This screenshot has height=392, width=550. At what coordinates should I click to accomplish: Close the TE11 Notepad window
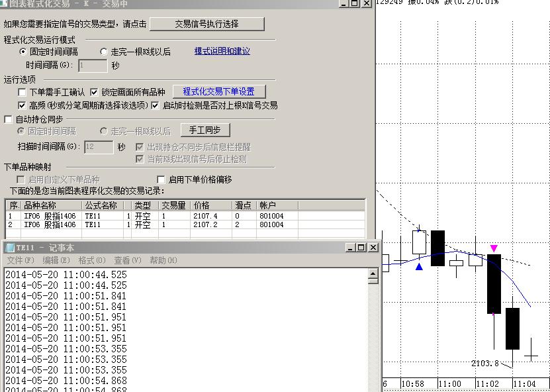pos(373,248)
